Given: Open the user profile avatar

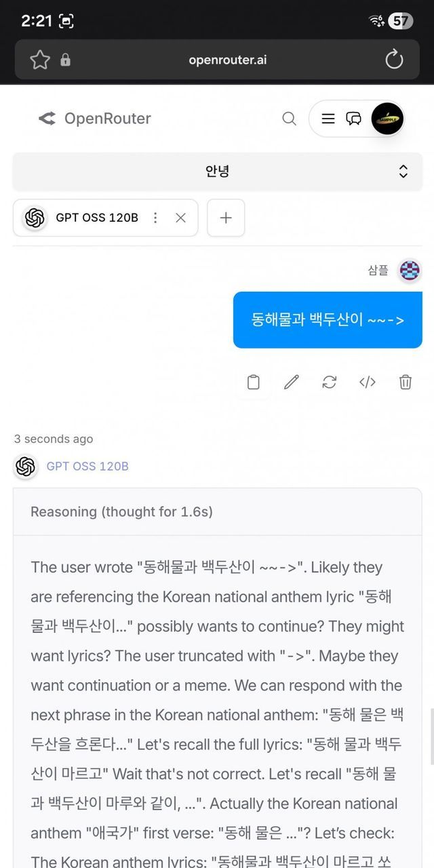Looking at the screenshot, I should click(387, 119).
